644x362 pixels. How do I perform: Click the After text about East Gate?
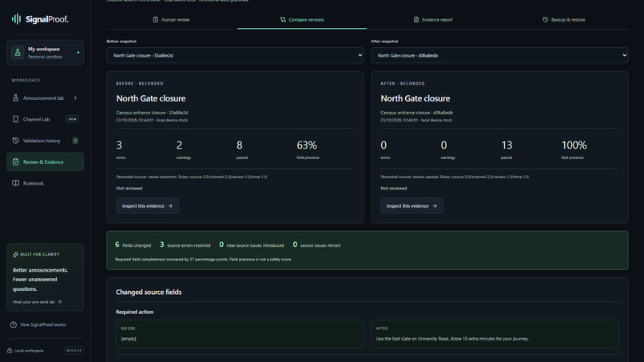click(x=452, y=339)
